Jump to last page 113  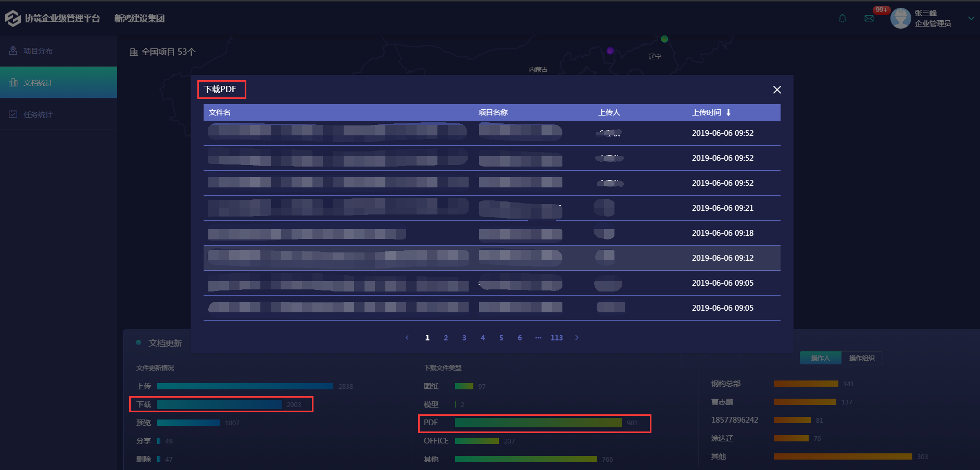coord(557,338)
